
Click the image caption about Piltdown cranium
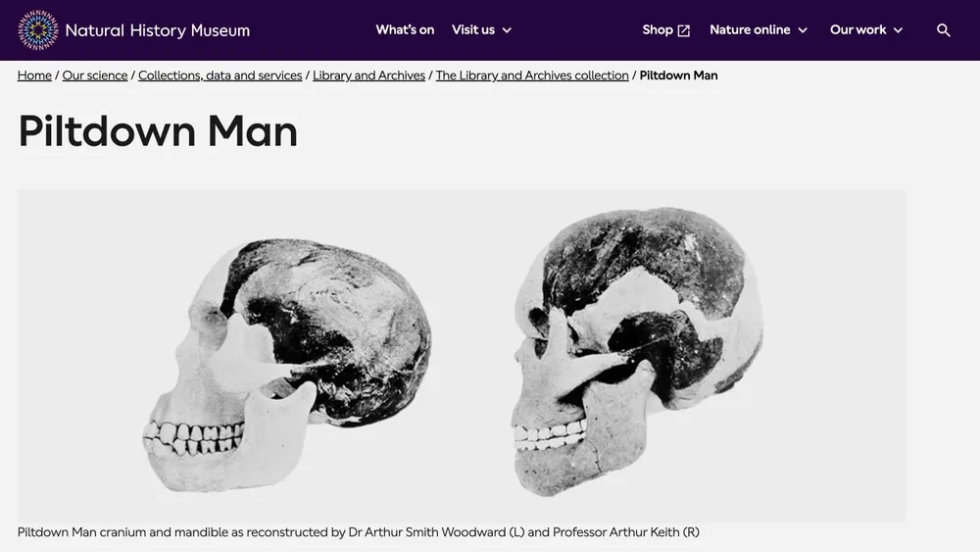[x=358, y=532]
